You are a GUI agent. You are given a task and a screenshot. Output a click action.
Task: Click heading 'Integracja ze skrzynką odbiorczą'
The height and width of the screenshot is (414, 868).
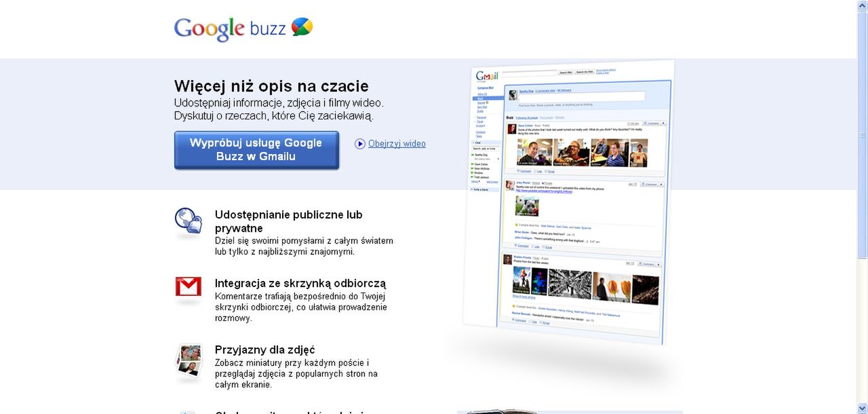[300, 283]
